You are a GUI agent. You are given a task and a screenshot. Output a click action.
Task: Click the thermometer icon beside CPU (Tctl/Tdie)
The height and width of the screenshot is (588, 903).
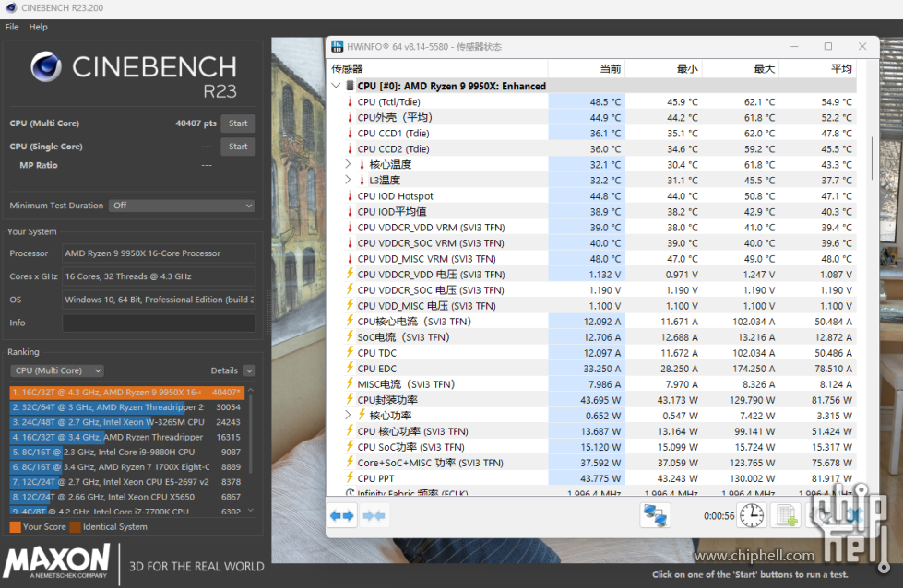[350, 101]
